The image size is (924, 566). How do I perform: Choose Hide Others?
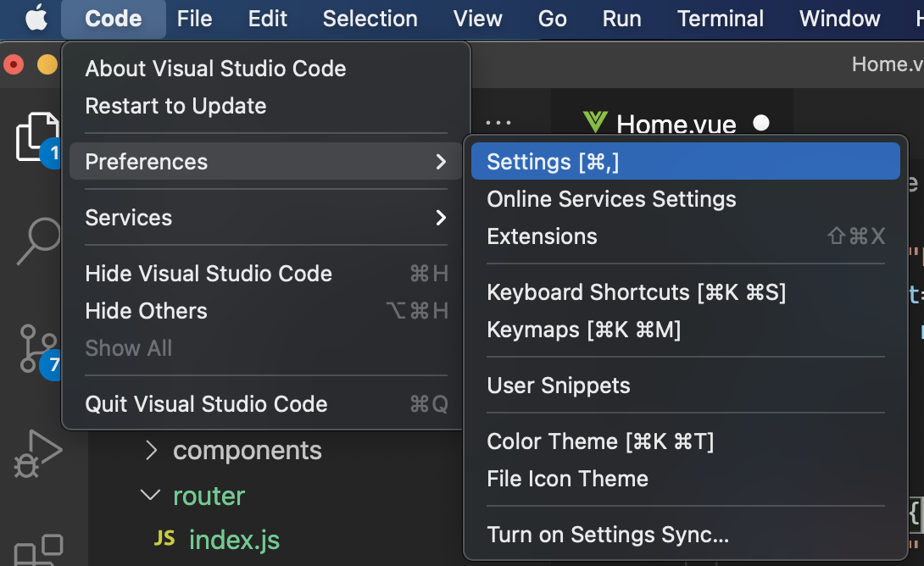266,311
